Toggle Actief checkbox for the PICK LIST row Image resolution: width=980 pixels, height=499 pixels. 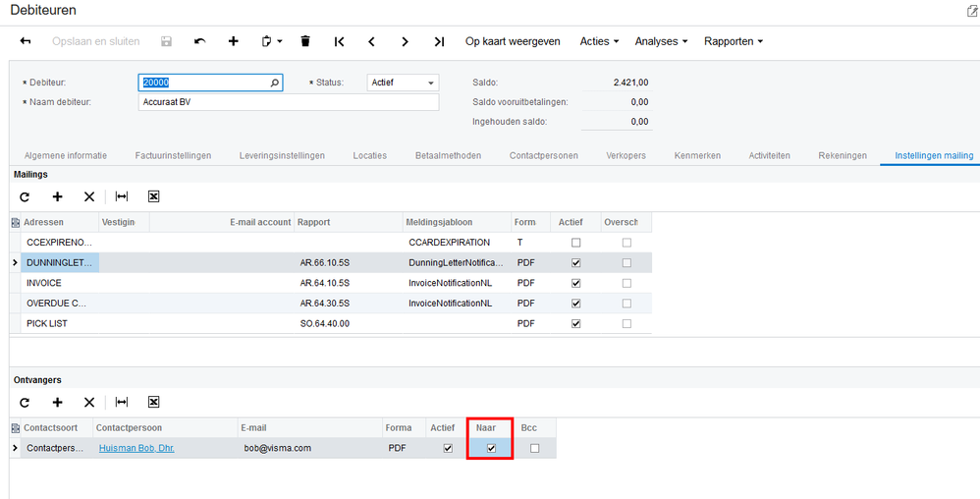tap(576, 323)
